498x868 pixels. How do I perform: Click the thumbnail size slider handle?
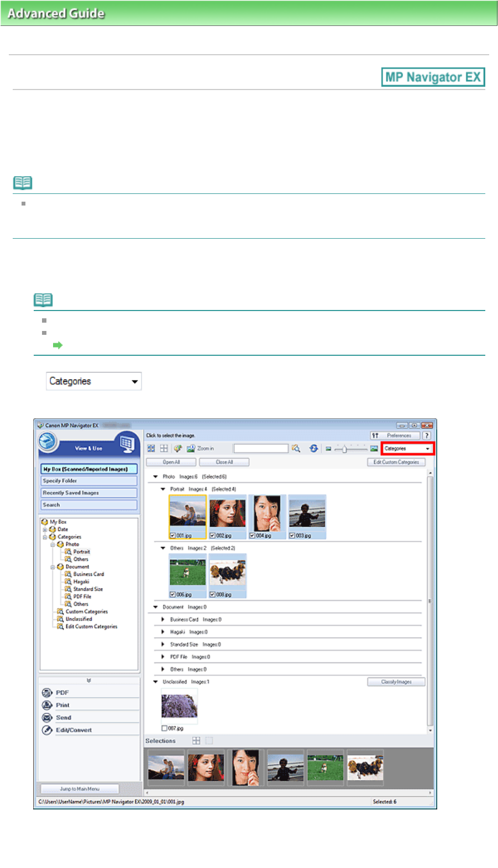344,449
